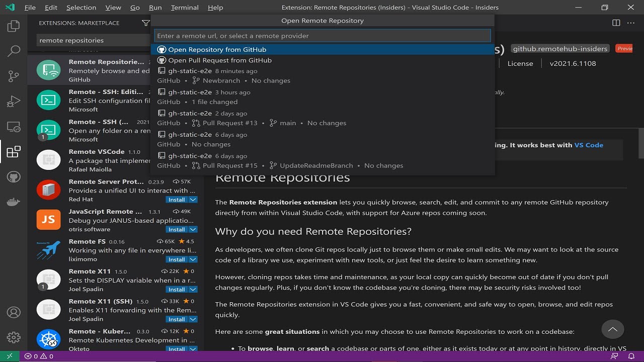Open the GitHub view icon

coord(14,177)
